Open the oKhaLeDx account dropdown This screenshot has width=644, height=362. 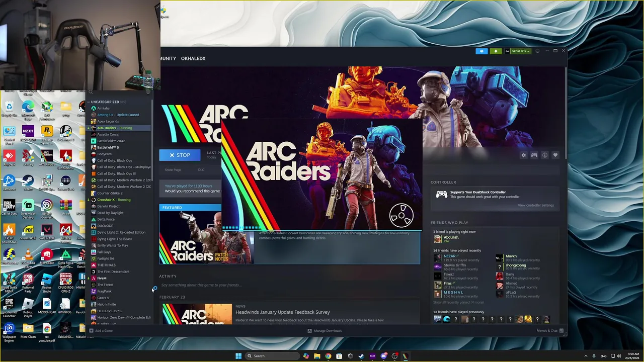pyautogui.click(x=517, y=51)
